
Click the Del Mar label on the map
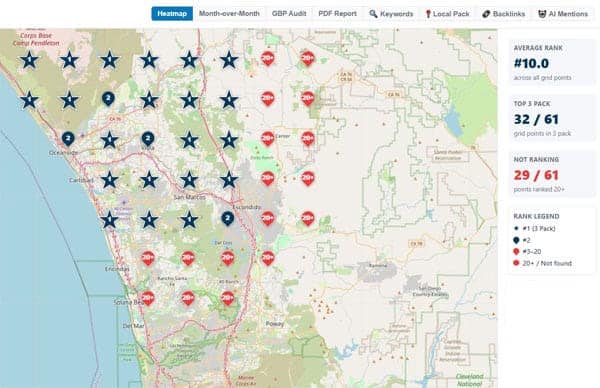pyautogui.click(x=134, y=326)
